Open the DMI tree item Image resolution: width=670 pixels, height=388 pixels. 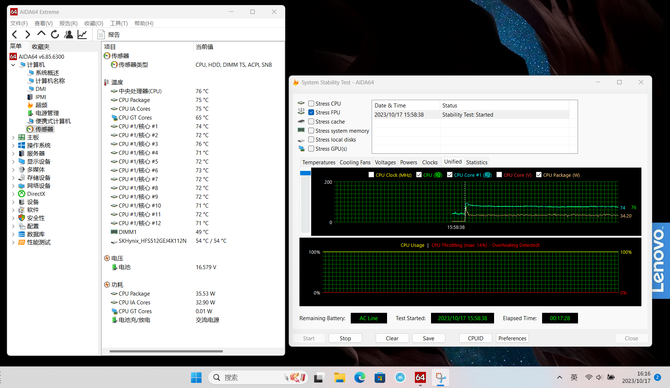tap(41, 89)
